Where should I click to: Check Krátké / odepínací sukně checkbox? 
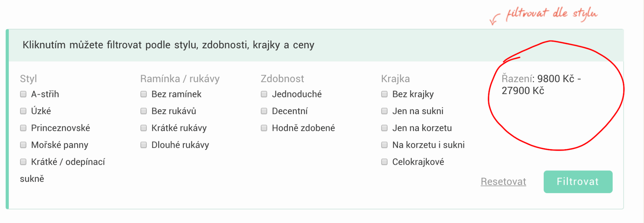click(x=23, y=162)
